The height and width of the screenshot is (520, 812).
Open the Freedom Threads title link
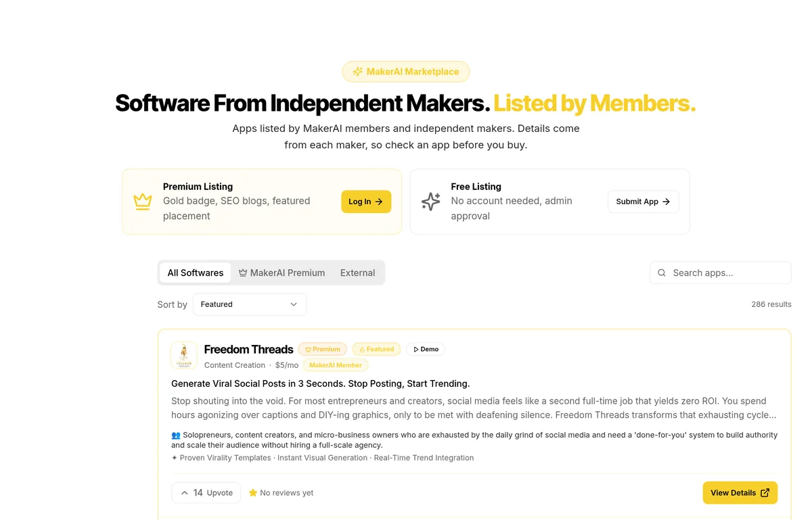pos(248,349)
